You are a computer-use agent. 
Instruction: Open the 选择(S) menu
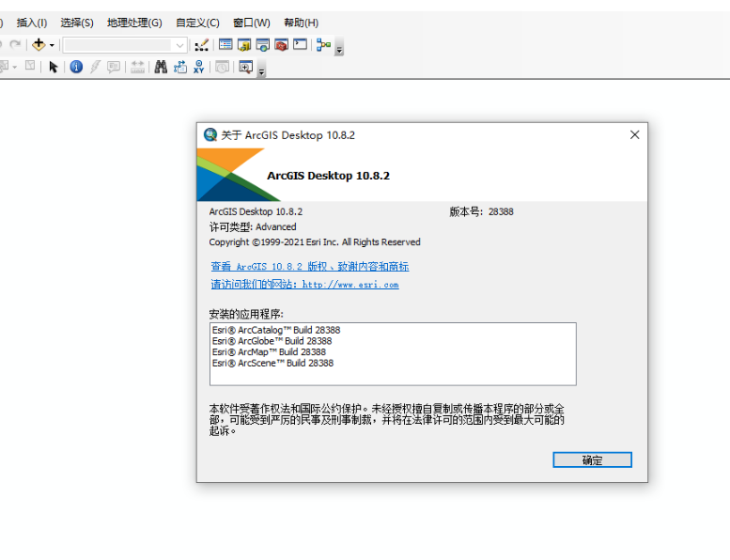coord(77,23)
